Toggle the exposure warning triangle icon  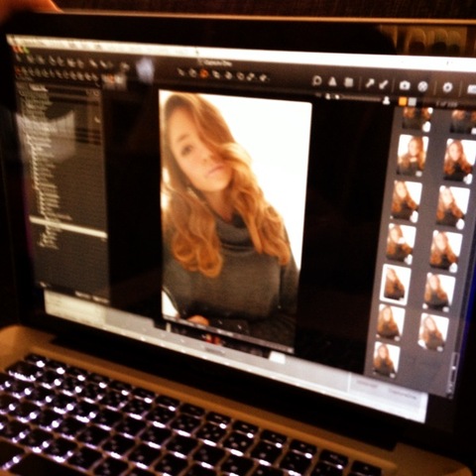pos(333,81)
